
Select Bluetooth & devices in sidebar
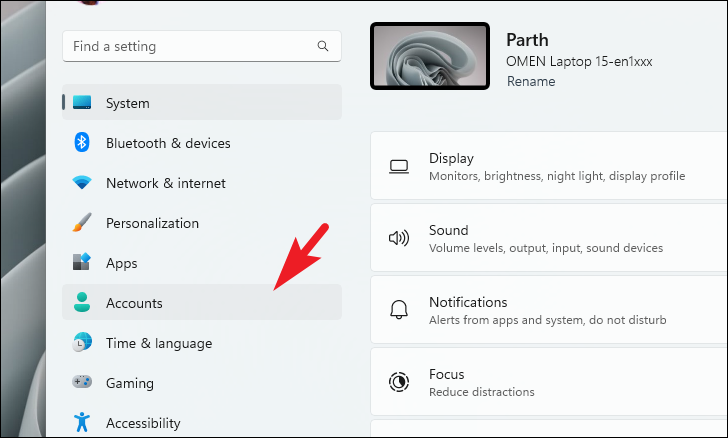click(202, 143)
